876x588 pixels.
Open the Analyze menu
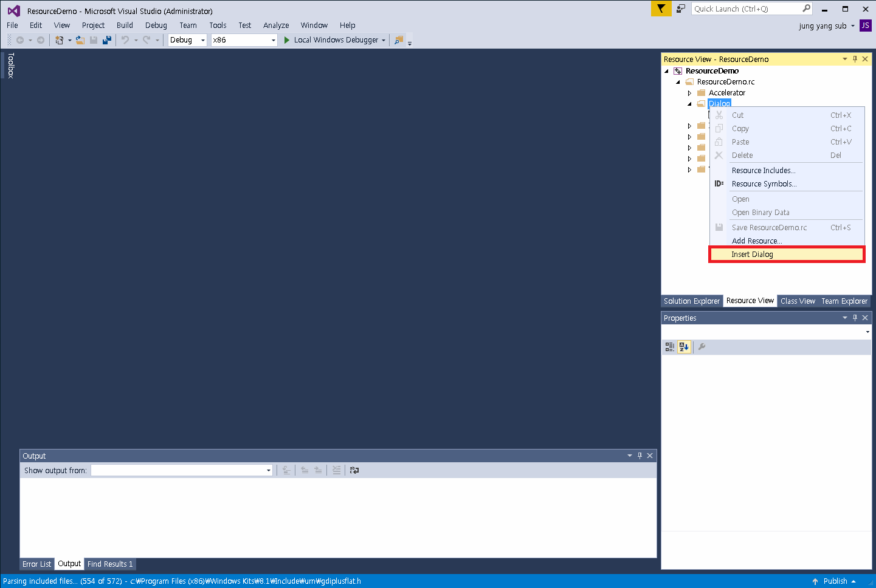276,26
